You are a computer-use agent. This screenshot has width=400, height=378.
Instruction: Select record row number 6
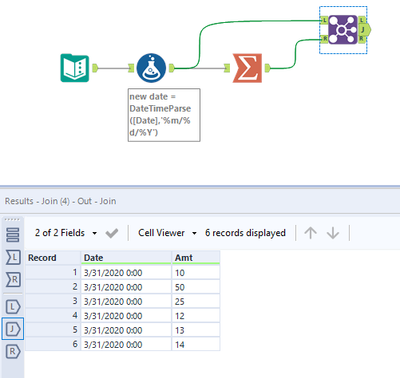pyautogui.click(x=53, y=344)
